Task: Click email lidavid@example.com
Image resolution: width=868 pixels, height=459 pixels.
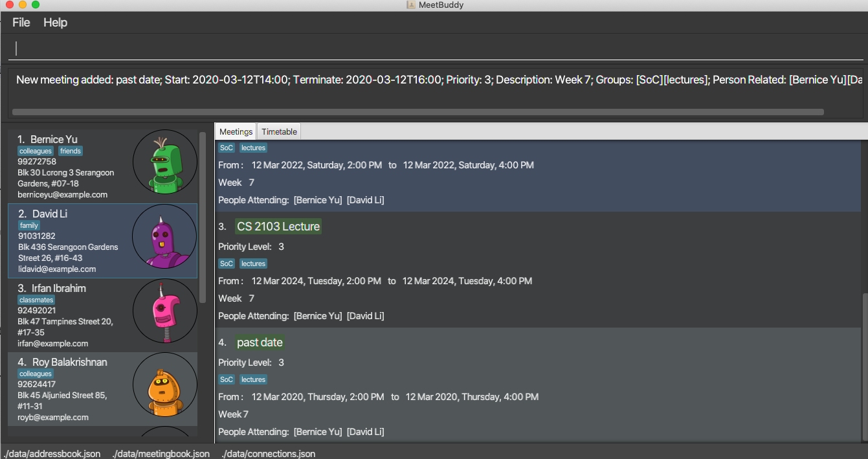Action: (x=57, y=269)
